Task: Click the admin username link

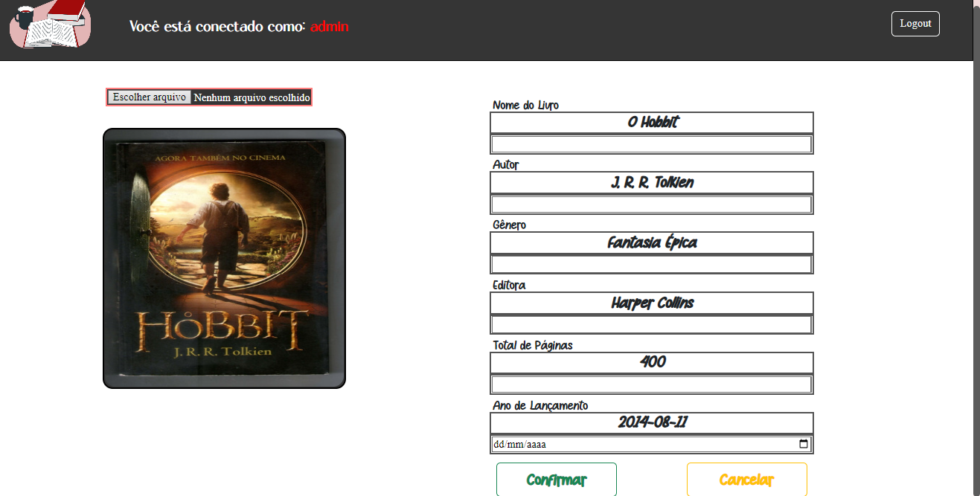Action: pyautogui.click(x=330, y=27)
